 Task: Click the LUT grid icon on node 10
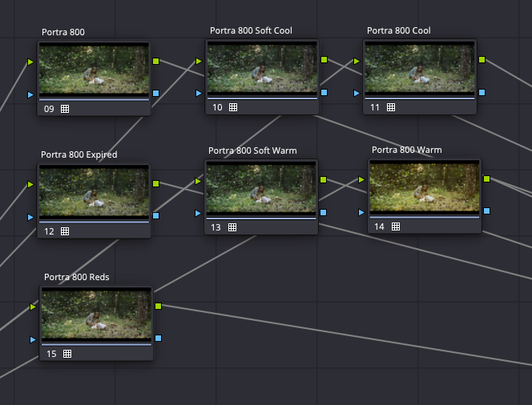pos(233,107)
